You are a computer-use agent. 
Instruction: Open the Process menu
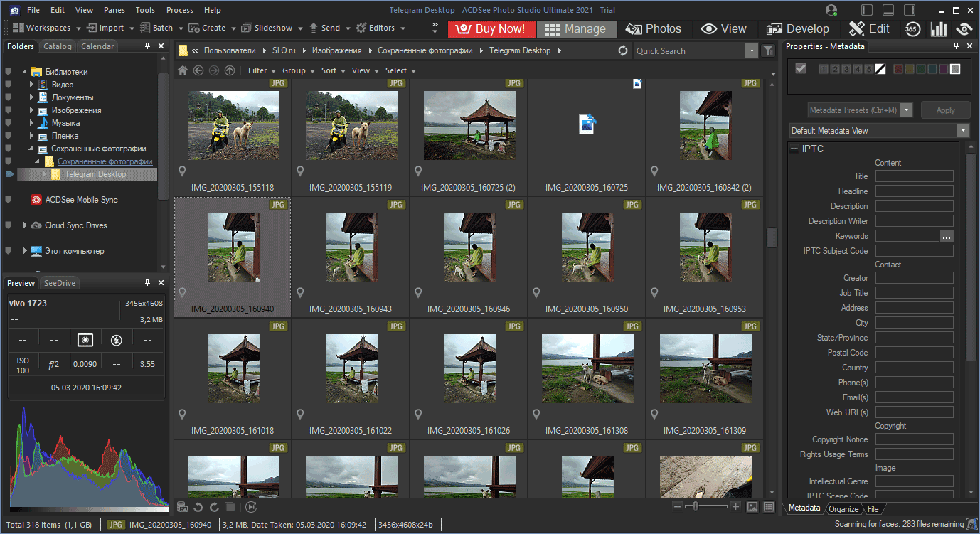click(x=179, y=10)
